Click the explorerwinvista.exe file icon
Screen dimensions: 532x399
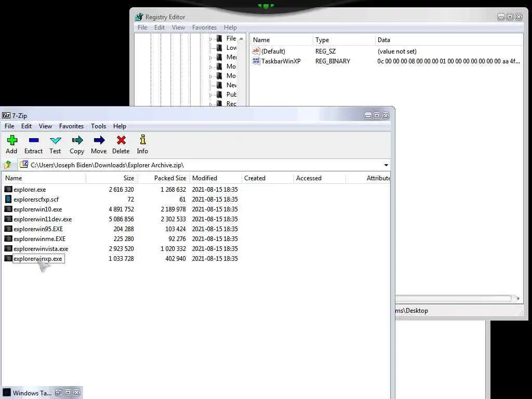(x=8, y=248)
